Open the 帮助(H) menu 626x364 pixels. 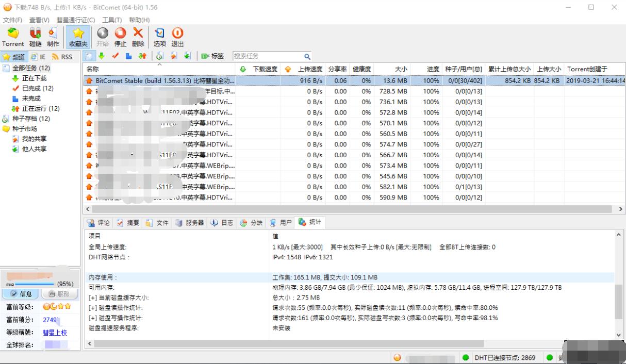(x=139, y=20)
